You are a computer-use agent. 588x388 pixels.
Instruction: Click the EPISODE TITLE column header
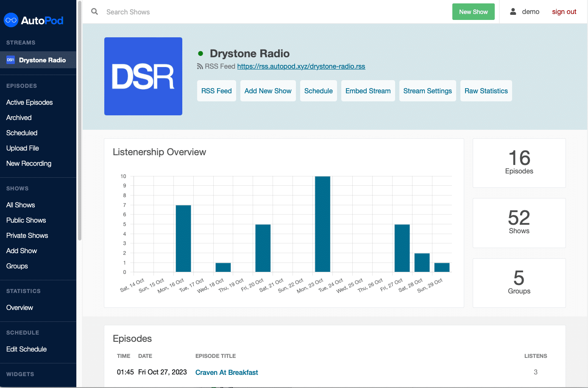tap(215, 356)
